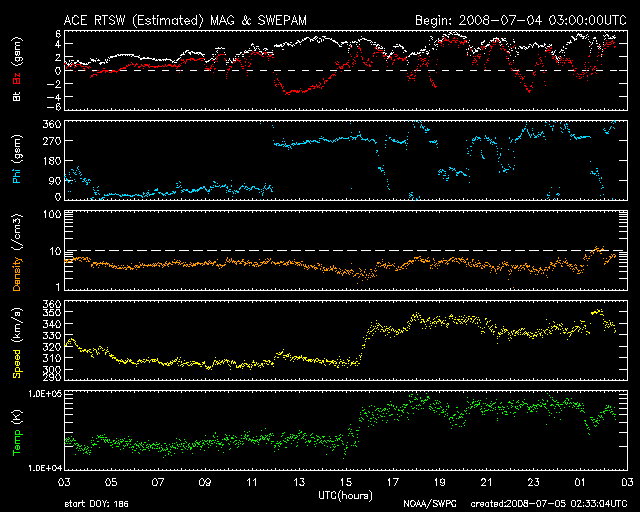Image resolution: width=640 pixels, height=512 pixels.
Task: Click the '21' hour tick label
Action: pyautogui.click(x=487, y=483)
